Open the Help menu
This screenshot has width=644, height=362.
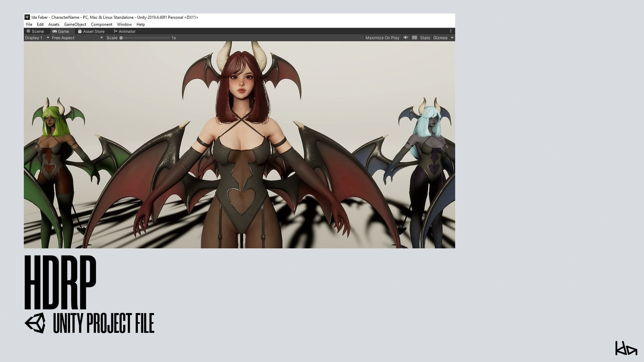(141, 24)
